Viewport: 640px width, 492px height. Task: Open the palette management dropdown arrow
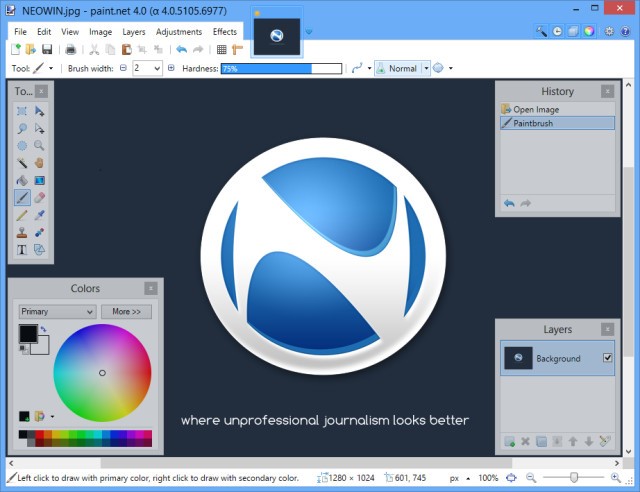click(x=52, y=416)
